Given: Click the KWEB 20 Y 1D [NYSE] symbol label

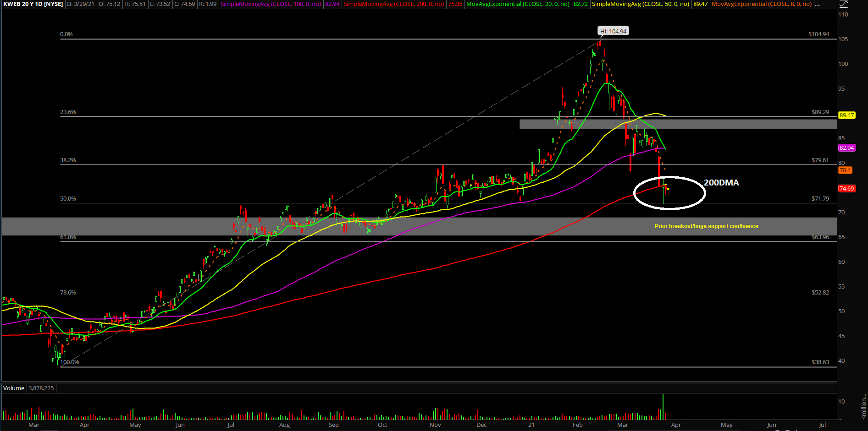Looking at the screenshot, I should 33,4.
